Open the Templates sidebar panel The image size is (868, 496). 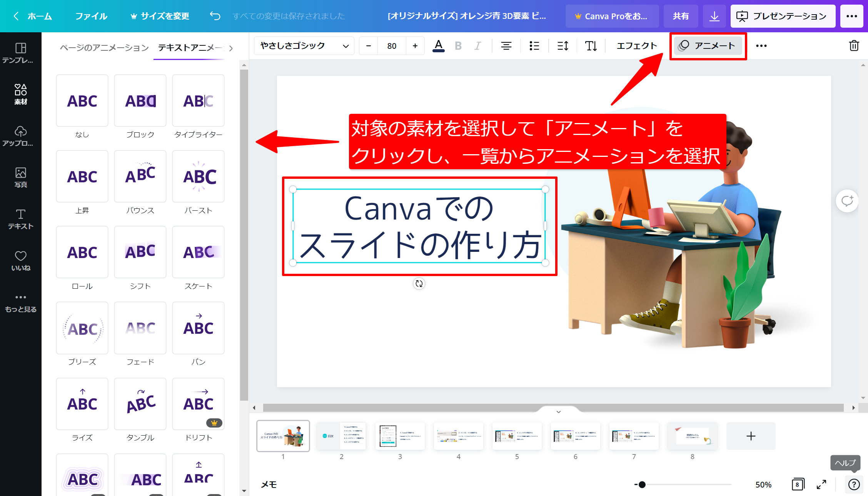click(20, 53)
